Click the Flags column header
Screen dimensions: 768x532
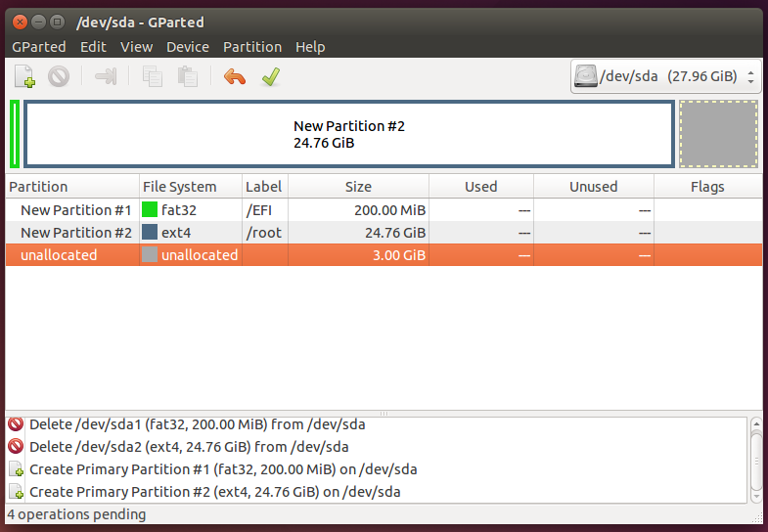pos(707,187)
